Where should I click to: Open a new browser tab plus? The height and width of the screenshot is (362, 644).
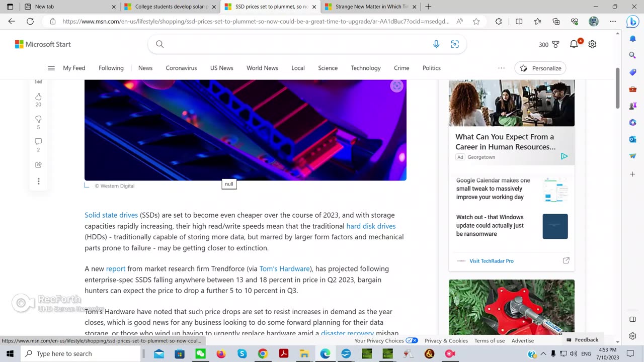[x=428, y=7]
